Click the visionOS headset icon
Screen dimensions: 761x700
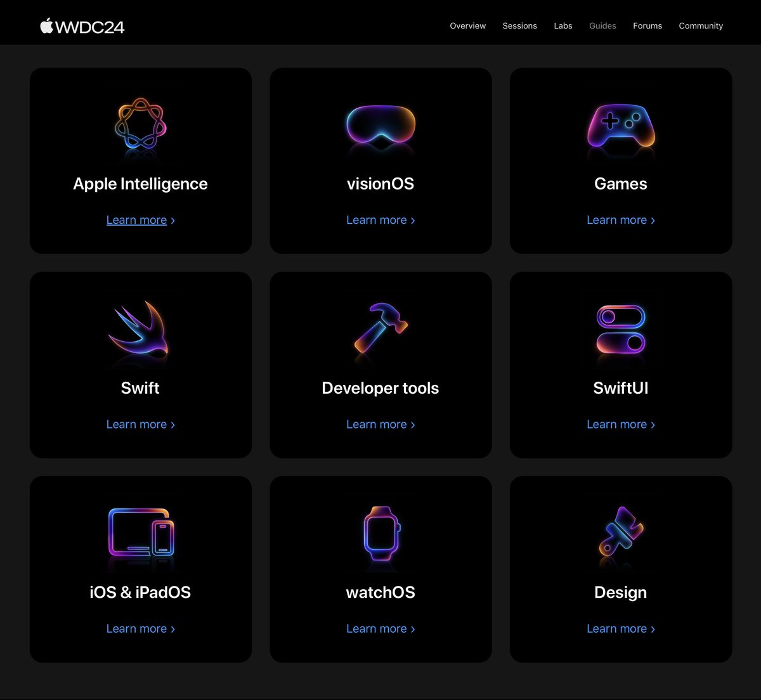pyautogui.click(x=380, y=125)
